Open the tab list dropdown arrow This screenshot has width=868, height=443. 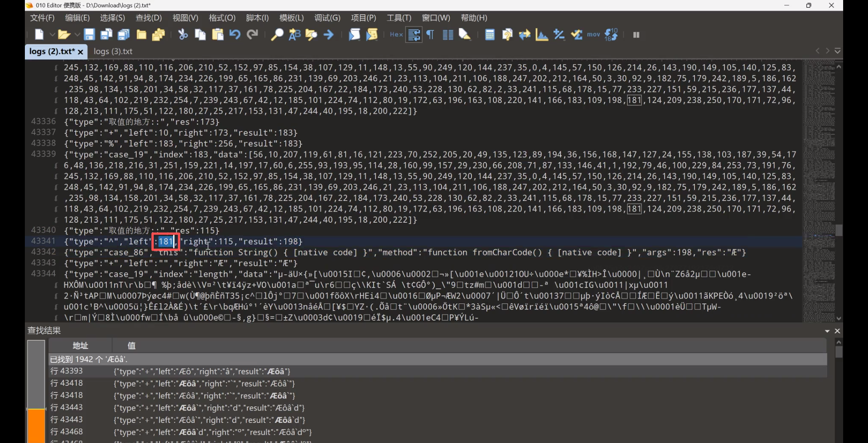coord(837,51)
